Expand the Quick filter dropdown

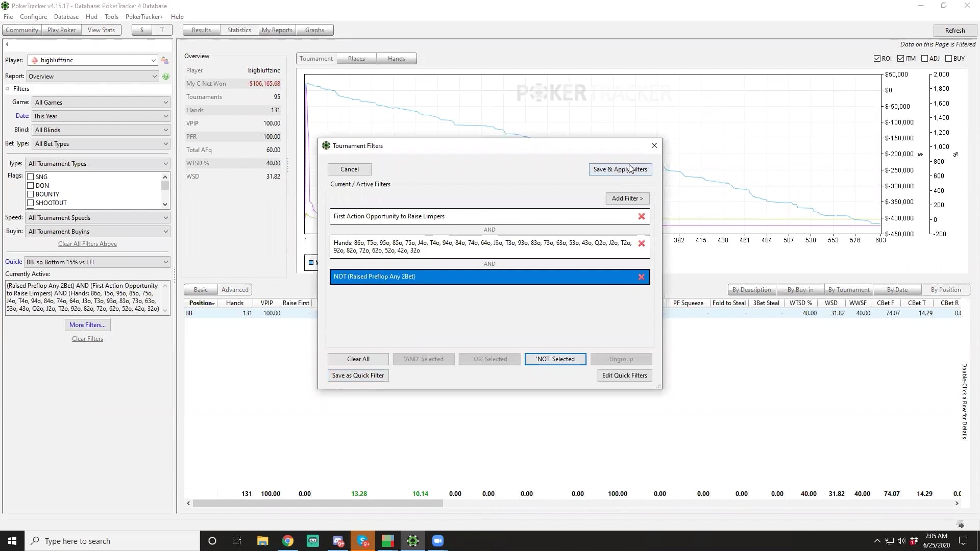97,262
